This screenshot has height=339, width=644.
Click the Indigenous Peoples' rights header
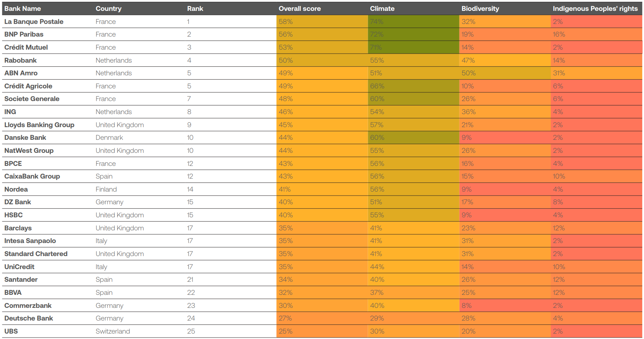click(x=595, y=9)
